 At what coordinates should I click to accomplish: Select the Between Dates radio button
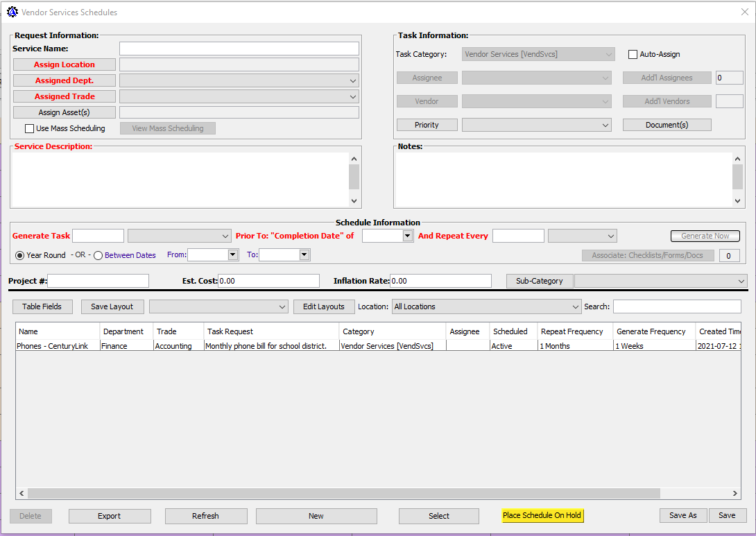coord(98,255)
